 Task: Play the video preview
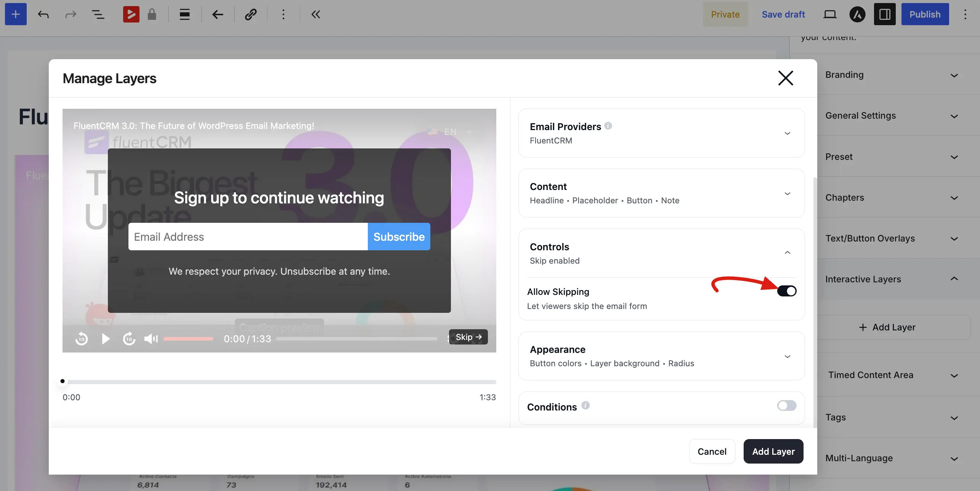pyautogui.click(x=106, y=338)
